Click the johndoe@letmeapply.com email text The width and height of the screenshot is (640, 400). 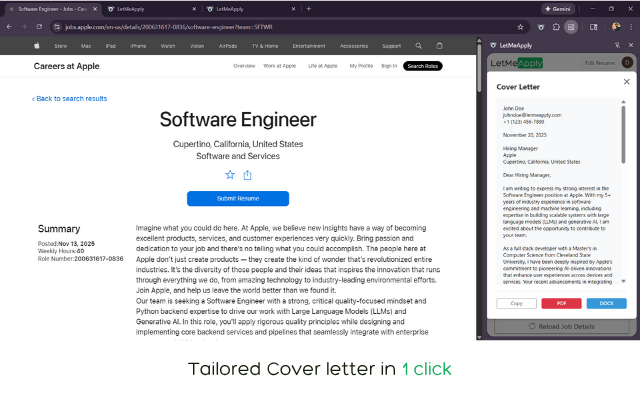pos(532,115)
